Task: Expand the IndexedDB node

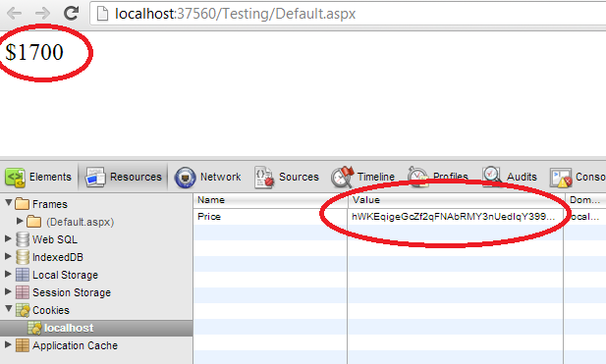Action: click(8, 255)
